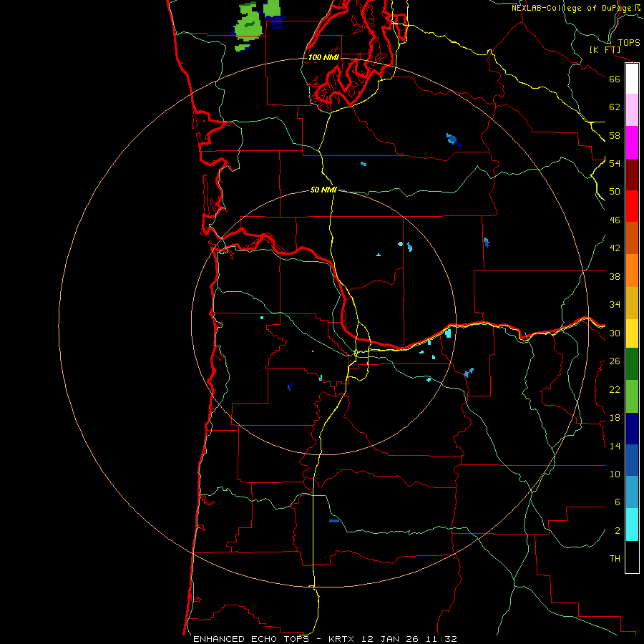Pick the yellow 30-34 kft legend swatch

click(x=632, y=333)
